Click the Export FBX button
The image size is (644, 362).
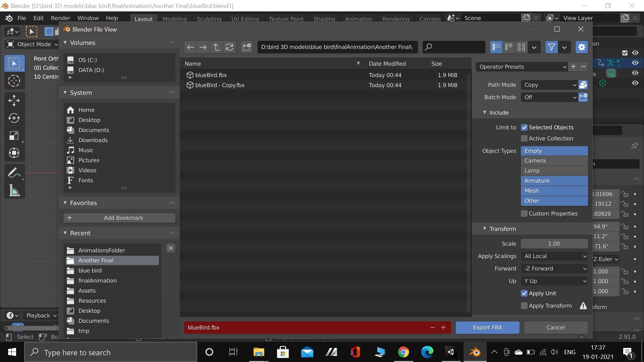click(487, 327)
